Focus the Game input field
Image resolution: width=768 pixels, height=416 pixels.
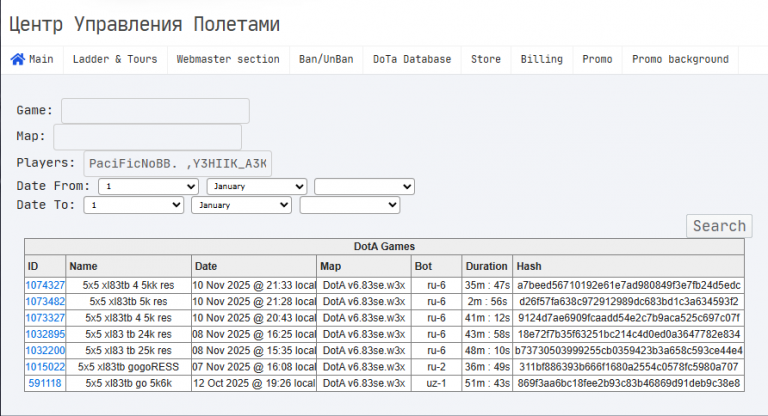(155, 111)
